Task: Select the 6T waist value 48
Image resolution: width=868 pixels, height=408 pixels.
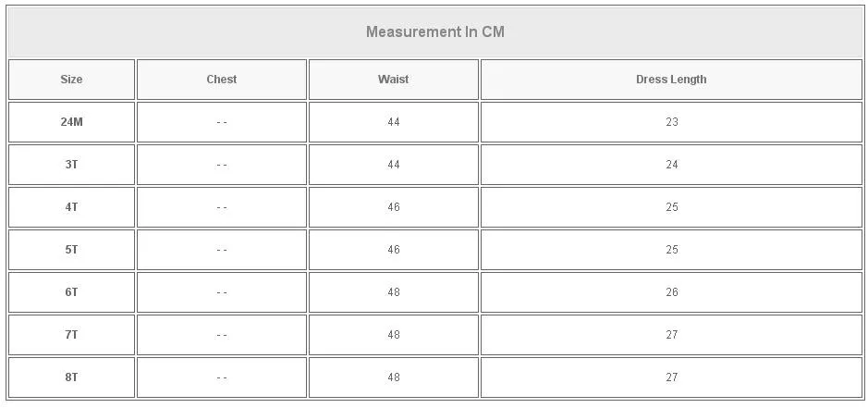Action: [394, 292]
